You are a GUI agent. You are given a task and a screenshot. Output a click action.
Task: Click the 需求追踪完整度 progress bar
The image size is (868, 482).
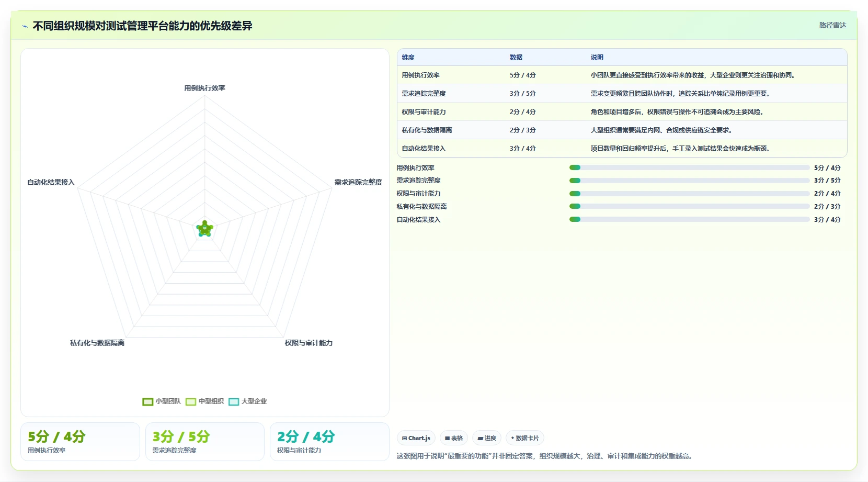pyautogui.click(x=689, y=181)
